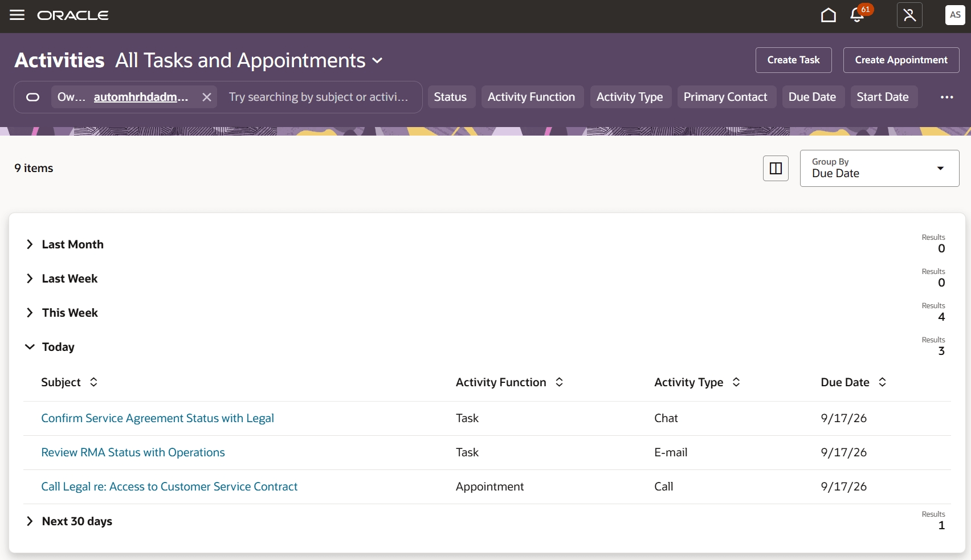971x560 pixels.
Task: Open the hamburger navigation menu
Action: (x=17, y=15)
